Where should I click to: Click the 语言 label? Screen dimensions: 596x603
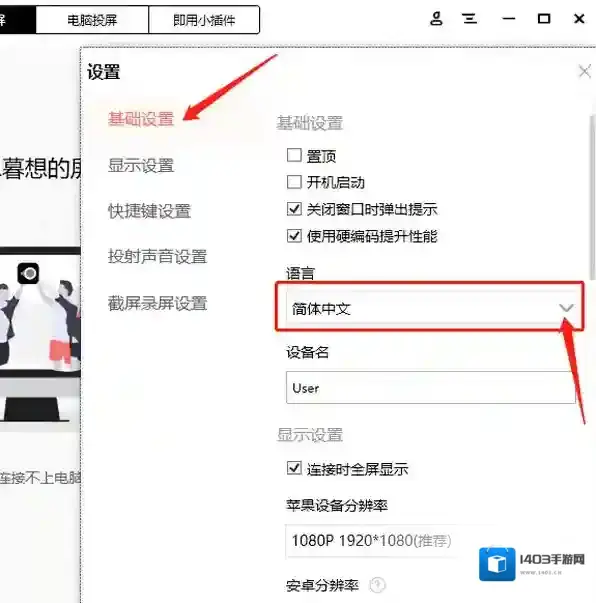point(300,273)
